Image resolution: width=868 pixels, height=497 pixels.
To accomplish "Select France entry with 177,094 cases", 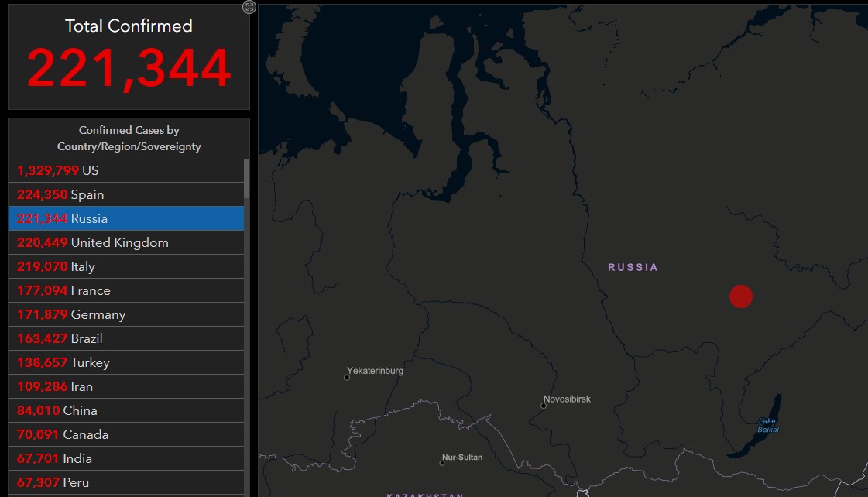I will click(126, 290).
